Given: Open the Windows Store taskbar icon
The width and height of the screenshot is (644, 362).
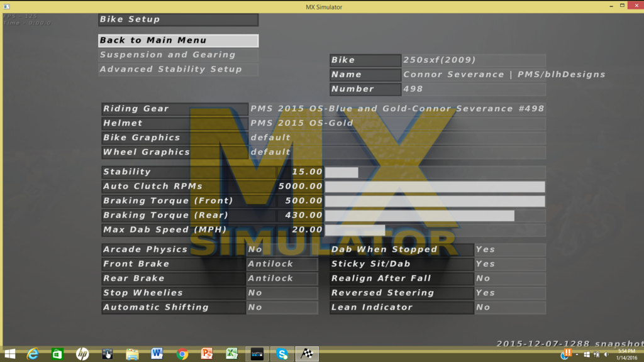Looking at the screenshot, I should point(57,354).
